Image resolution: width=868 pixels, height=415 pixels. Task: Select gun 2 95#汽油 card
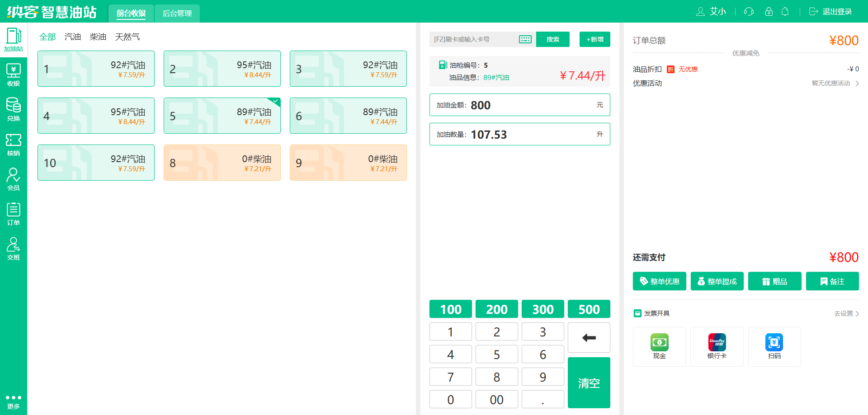(x=222, y=69)
